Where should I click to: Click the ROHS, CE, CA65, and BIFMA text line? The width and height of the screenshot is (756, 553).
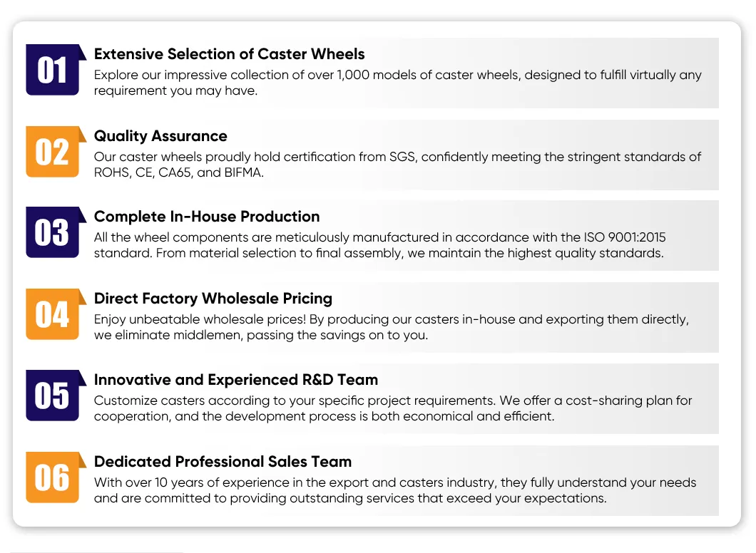click(179, 172)
